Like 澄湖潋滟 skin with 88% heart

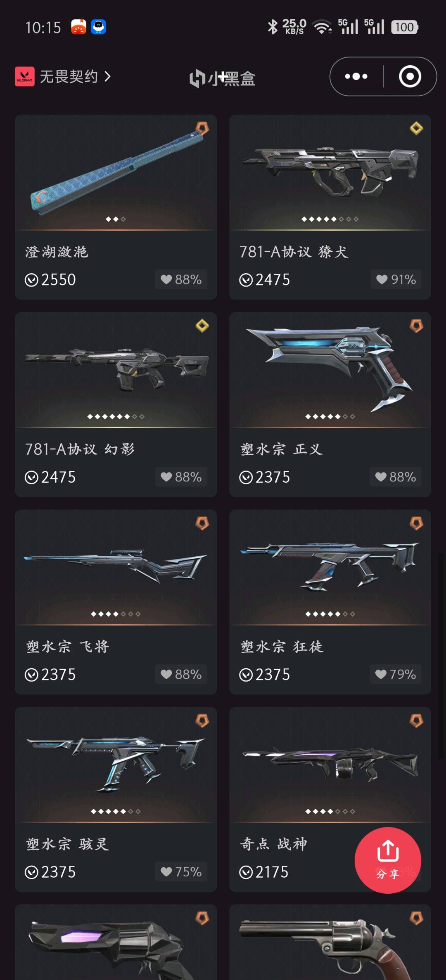pos(181,279)
